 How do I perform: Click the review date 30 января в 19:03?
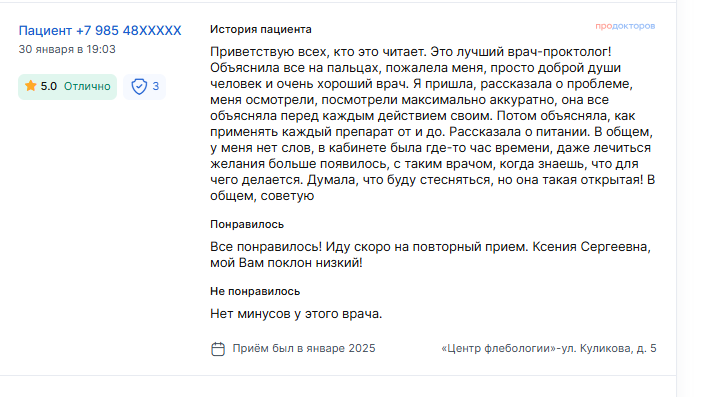coord(67,49)
